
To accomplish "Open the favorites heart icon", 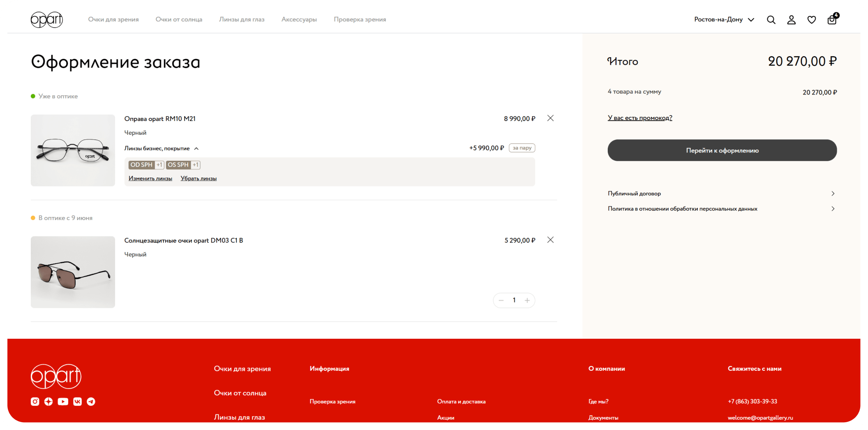I will tap(811, 20).
